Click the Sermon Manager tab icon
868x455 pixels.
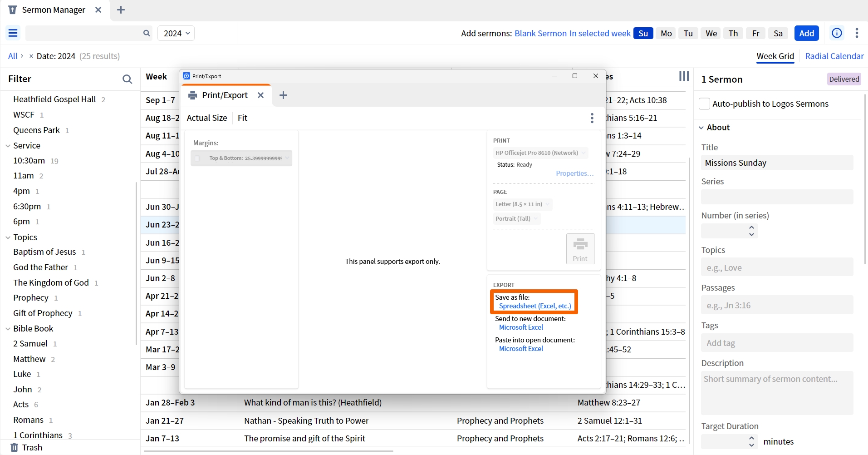pyautogui.click(x=13, y=10)
